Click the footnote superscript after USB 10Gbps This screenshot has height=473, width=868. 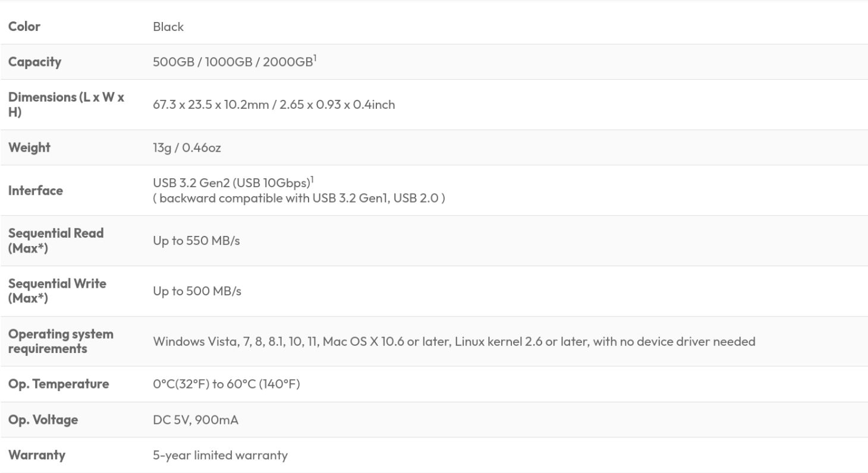coord(312,179)
